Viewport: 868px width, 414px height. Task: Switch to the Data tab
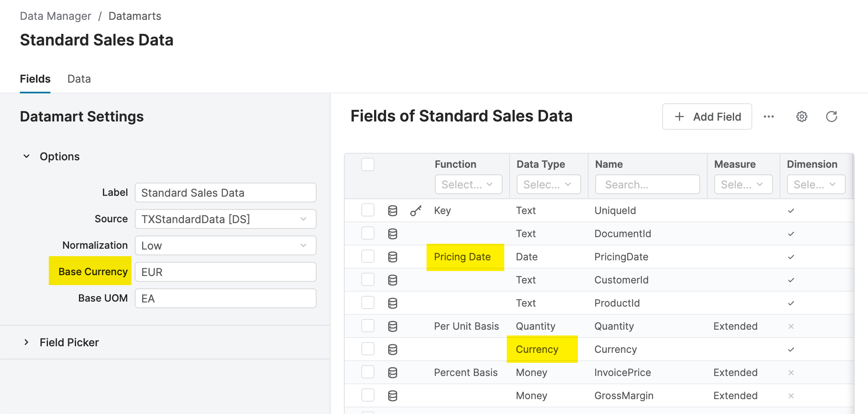79,79
